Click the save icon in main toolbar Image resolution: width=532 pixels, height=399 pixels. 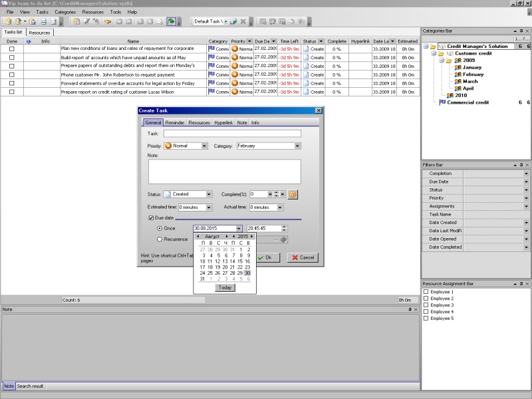[33, 22]
